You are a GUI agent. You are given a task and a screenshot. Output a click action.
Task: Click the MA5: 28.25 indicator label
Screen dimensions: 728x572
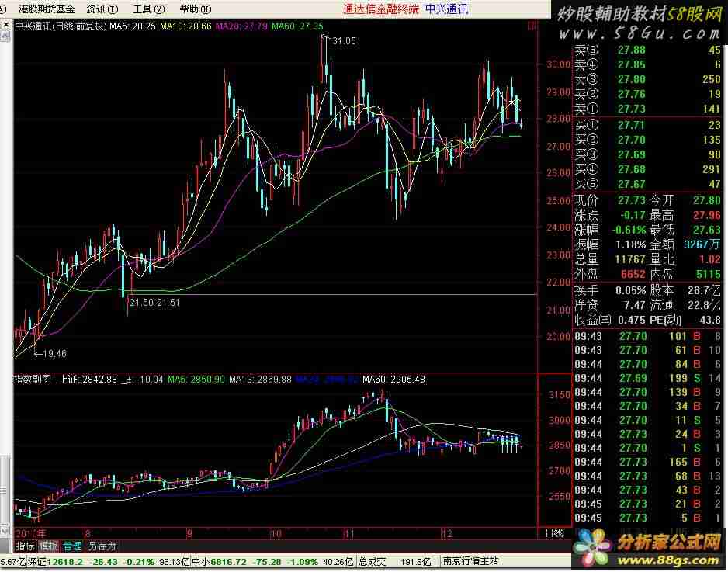(x=133, y=26)
